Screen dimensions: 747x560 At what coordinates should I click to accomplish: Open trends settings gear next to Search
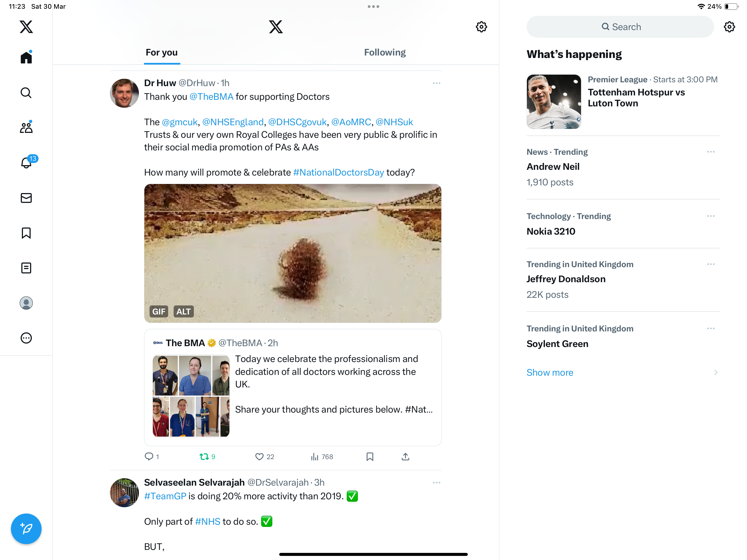coord(730,27)
